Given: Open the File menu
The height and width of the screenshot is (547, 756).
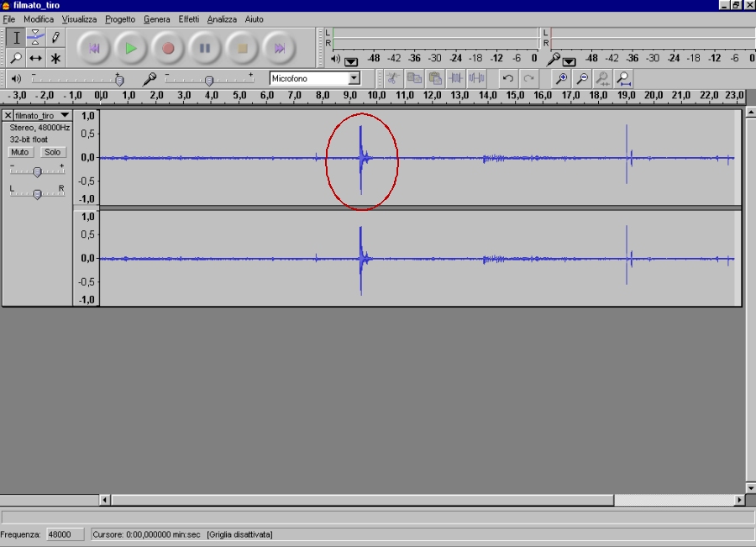Looking at the screenshot, I should (x=9, y=19).
